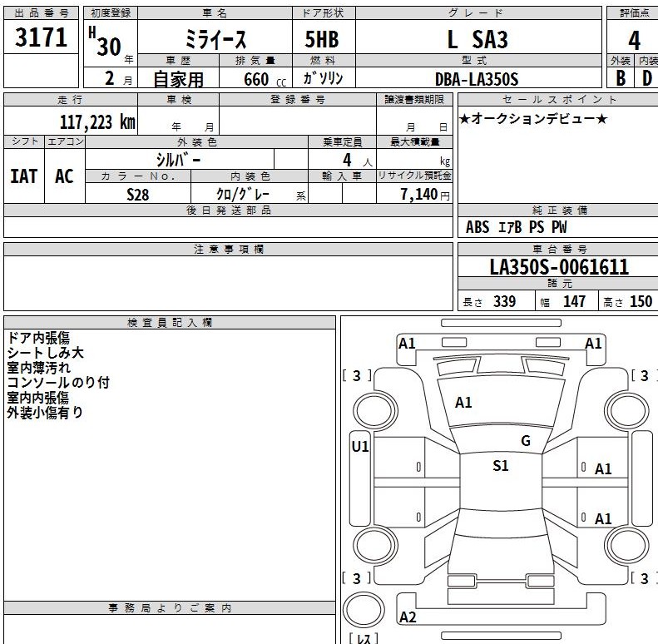The image size is (658, 644).
Task: Click the registration month 2 月
Action: click(119, 78)
